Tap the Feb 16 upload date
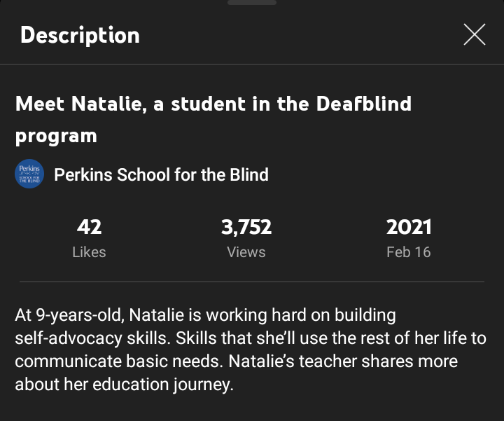This screenshot has height=421, width=504. point(409,252)
